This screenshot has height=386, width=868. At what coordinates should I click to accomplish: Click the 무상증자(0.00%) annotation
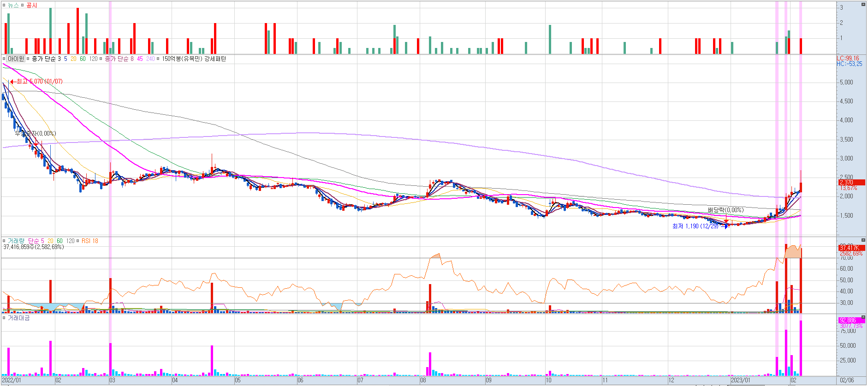pyautogui.click(x=36, y=133)
